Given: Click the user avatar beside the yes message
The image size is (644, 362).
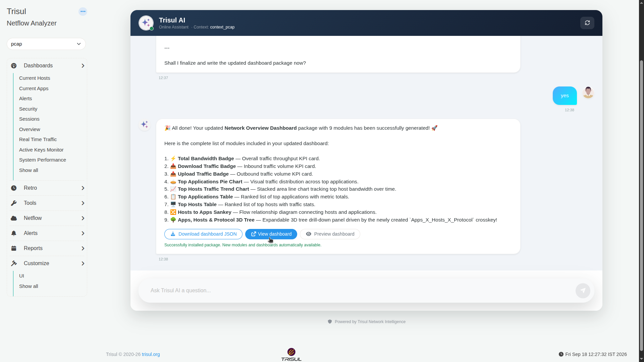Looking at the screenshot, I should 588,93.
